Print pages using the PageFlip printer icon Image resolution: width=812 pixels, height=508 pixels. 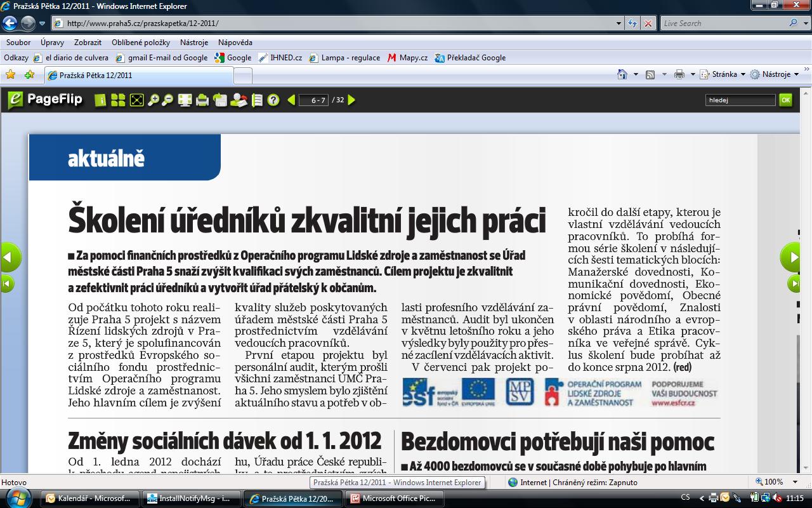point(202,100)
